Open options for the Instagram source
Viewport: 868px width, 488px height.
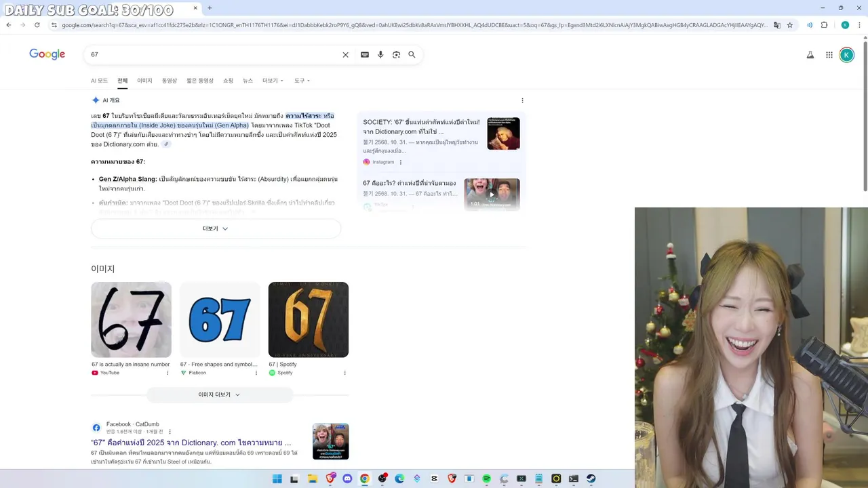coord(400,162)
